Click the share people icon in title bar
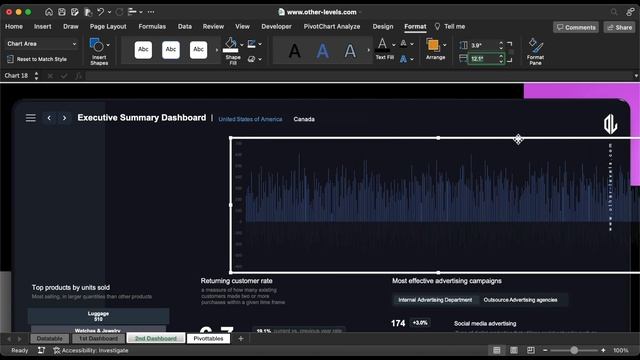Screen dimensions: 640x360 pyautogui.click(x=631, y=12)
